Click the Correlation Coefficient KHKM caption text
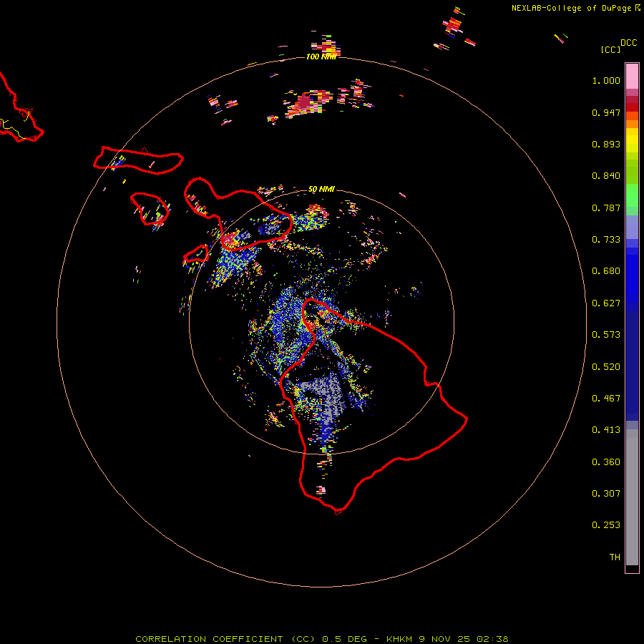644x644 pixels. pyautogui.click(x=322, y=639)
